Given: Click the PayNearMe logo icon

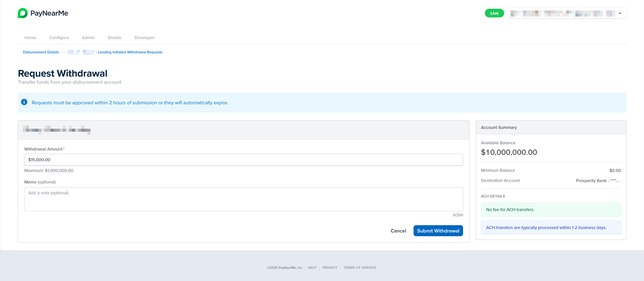Looking at the screenshot, I should 23,13.
